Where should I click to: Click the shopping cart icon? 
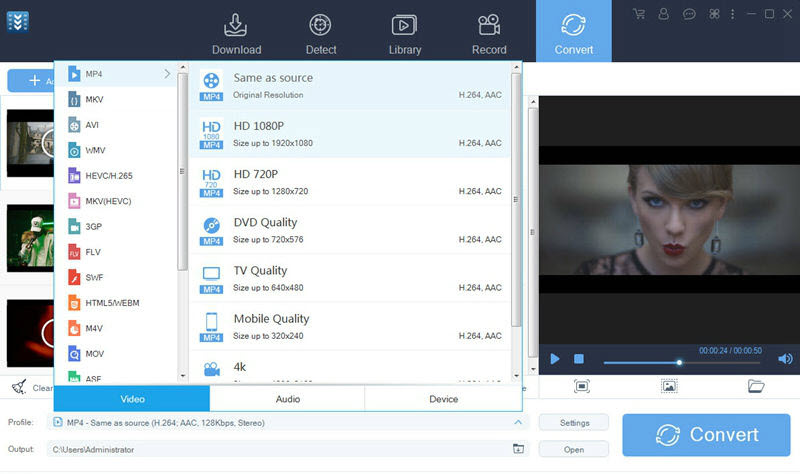click(638, 14)
